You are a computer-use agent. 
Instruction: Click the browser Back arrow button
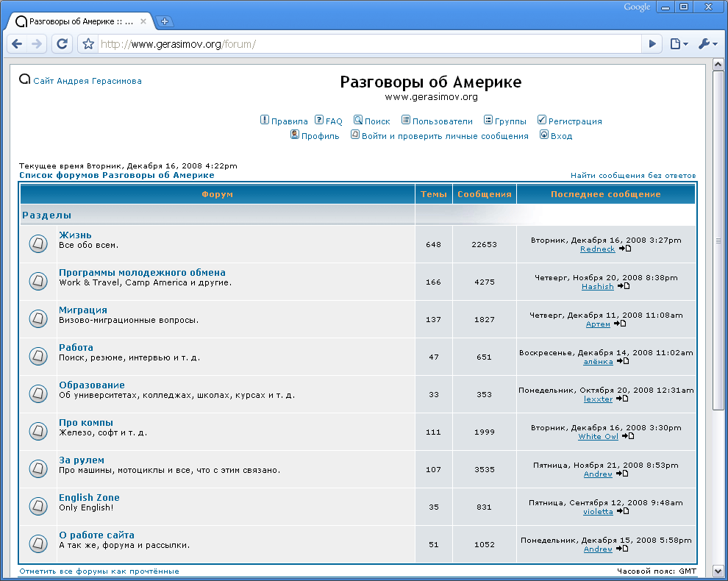click(x=17, y=44)
